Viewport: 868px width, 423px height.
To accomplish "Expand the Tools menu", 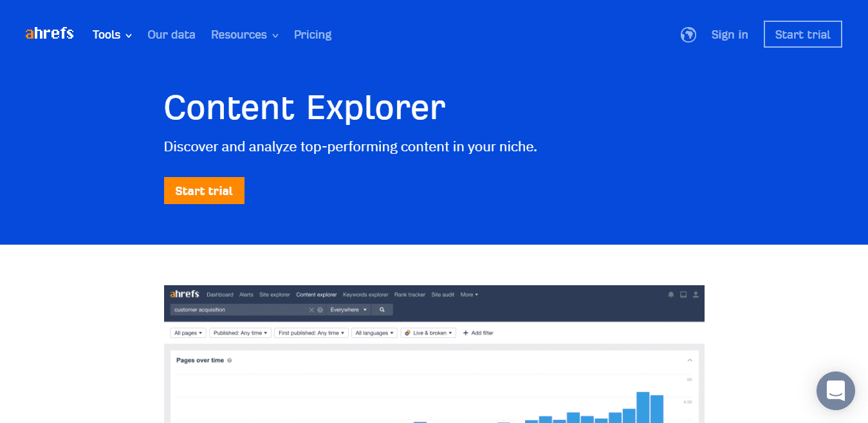I will (112, 35).
